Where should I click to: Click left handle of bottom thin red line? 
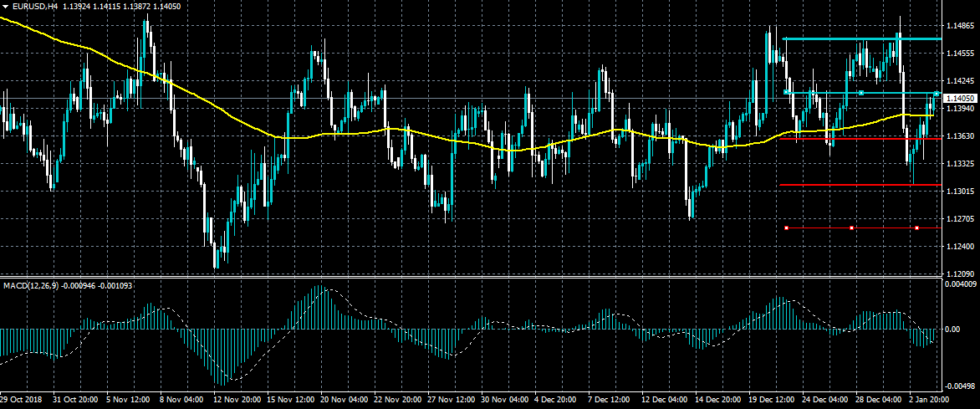coord(787,228)
